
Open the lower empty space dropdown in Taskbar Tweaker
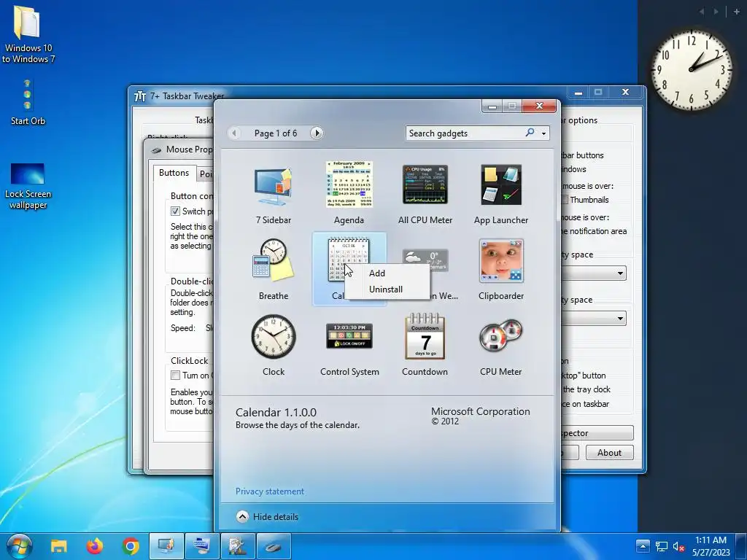[594, 319]
